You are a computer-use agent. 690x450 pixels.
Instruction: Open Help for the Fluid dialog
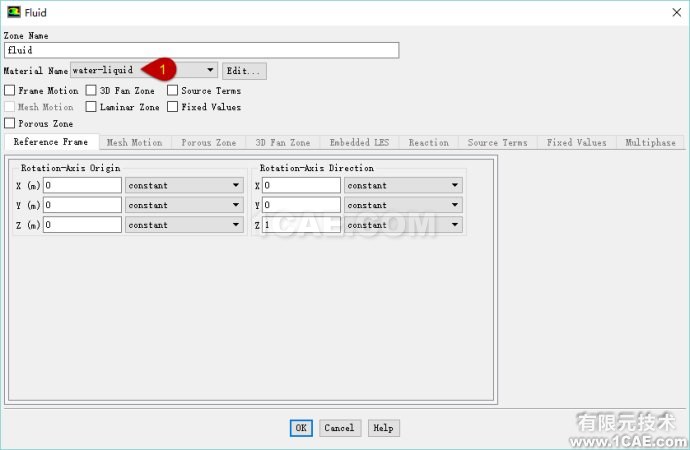coord(384,428)
